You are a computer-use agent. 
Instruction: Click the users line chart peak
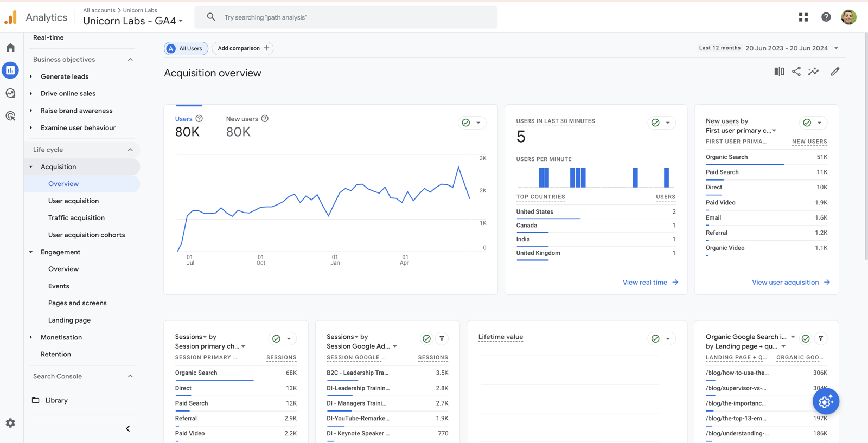point(458,167)
